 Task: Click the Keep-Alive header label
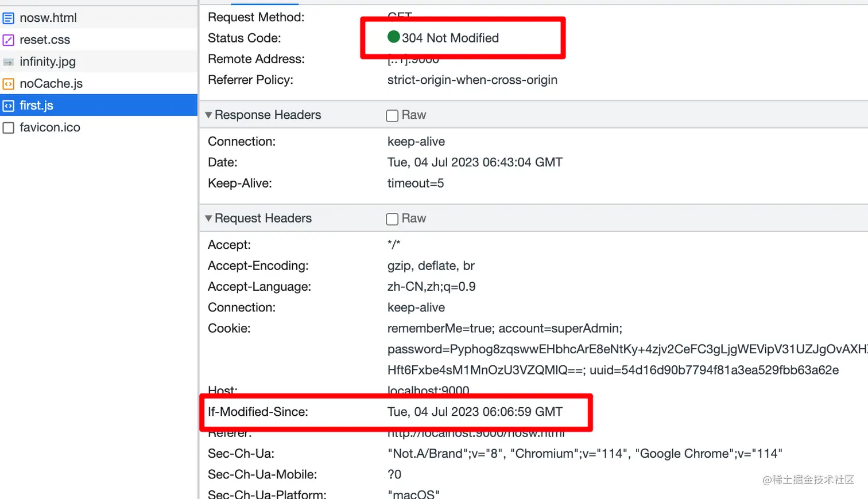pyautogui.click(x=240, y=184)
